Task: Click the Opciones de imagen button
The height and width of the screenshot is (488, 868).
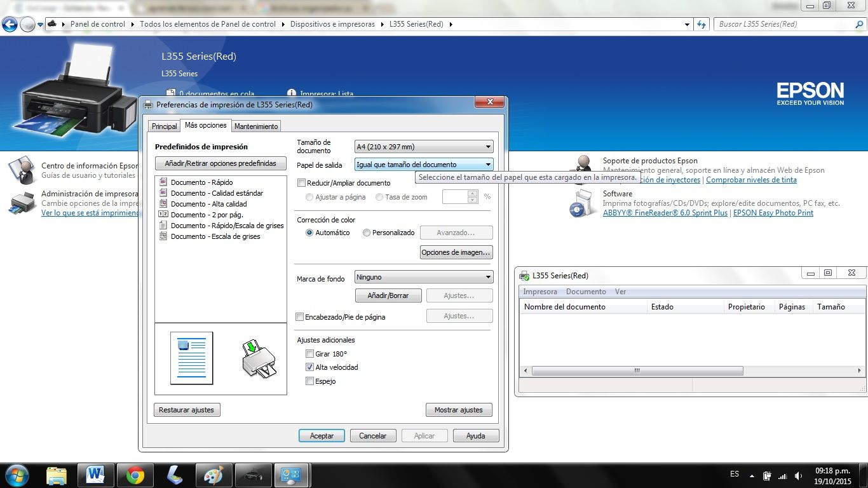Action: point(456,252)
